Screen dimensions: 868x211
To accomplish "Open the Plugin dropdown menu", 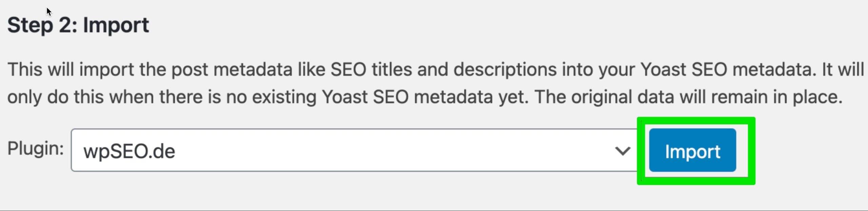I will [354, 150].
